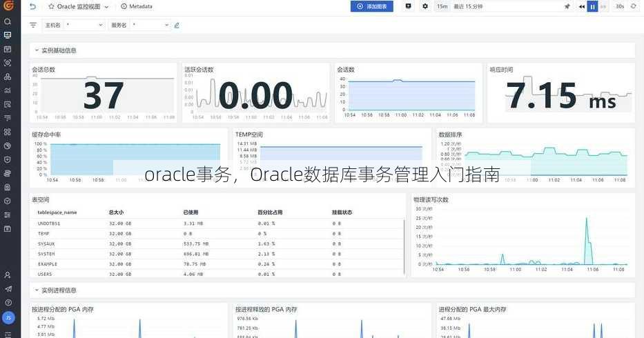
Task: Click the 15m time range field
Action: click(x=442, y=7)
